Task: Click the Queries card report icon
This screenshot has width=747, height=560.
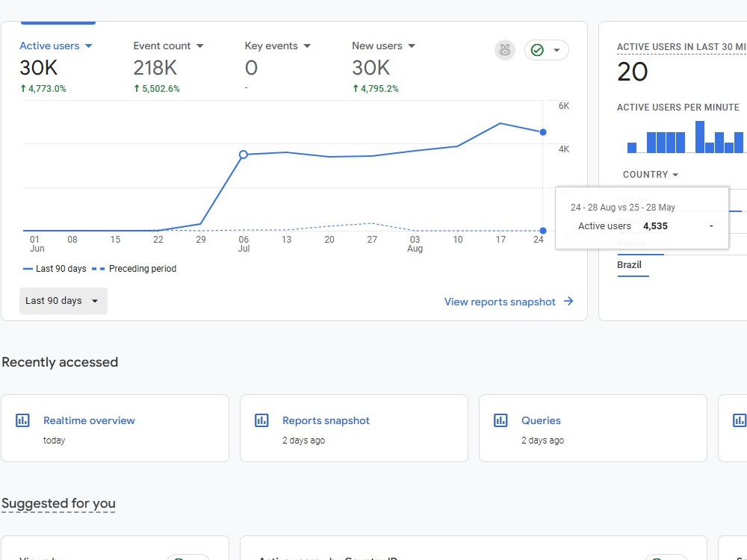Action: pyautogui.click(x=500, y=420)
